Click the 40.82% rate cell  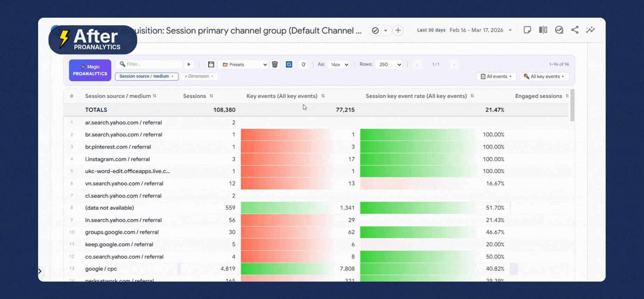(x=495, y=269)
